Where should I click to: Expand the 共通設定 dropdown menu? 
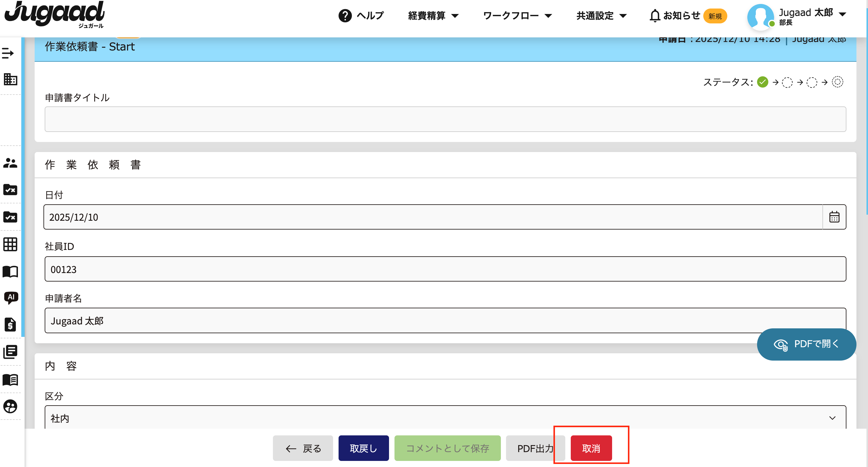[x=601, y=16]
